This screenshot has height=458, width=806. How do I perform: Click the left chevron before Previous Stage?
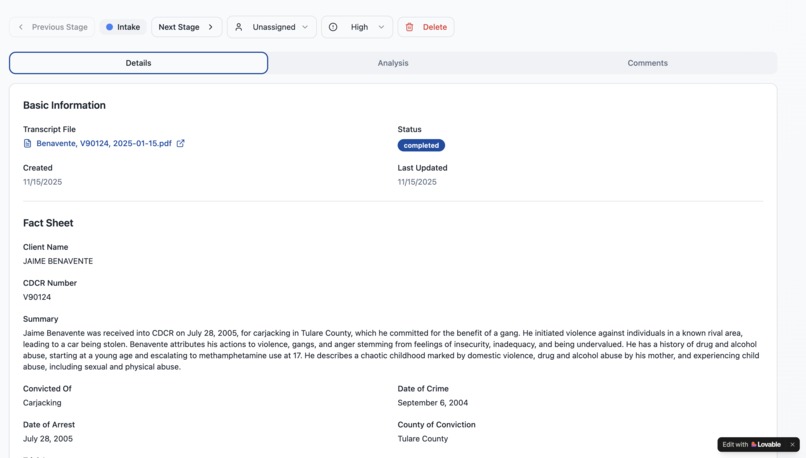pos(21,27)
